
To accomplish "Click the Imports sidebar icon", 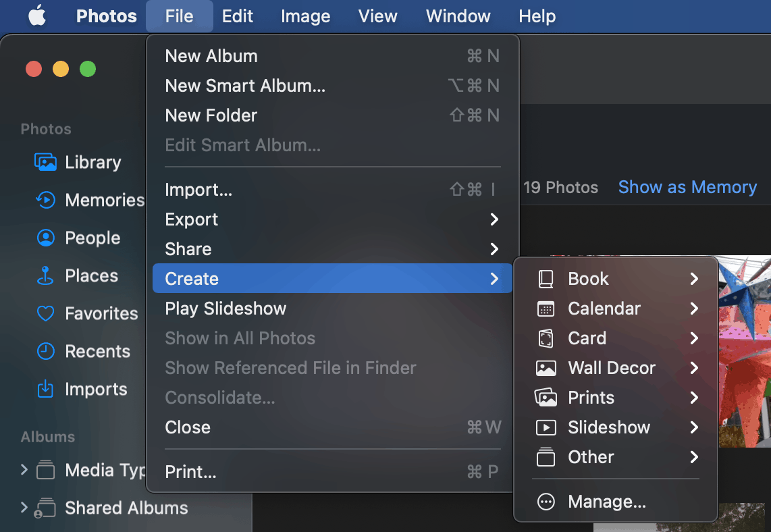I will pos(45,389).
